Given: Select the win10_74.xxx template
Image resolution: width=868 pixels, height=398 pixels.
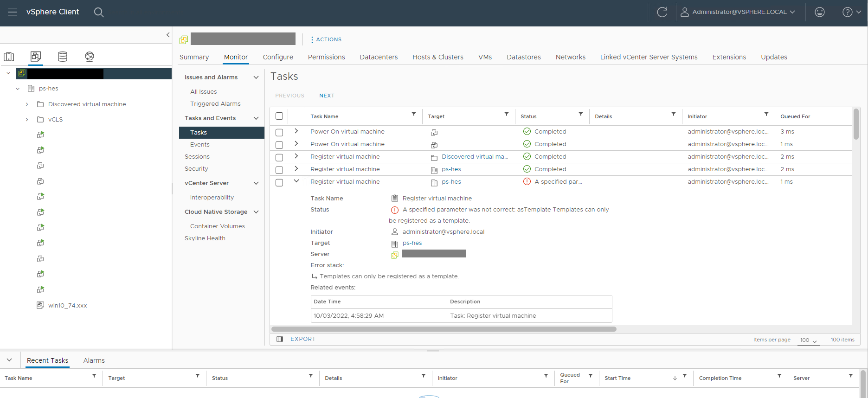Looking at the screenshot, I should coord(67,306).
